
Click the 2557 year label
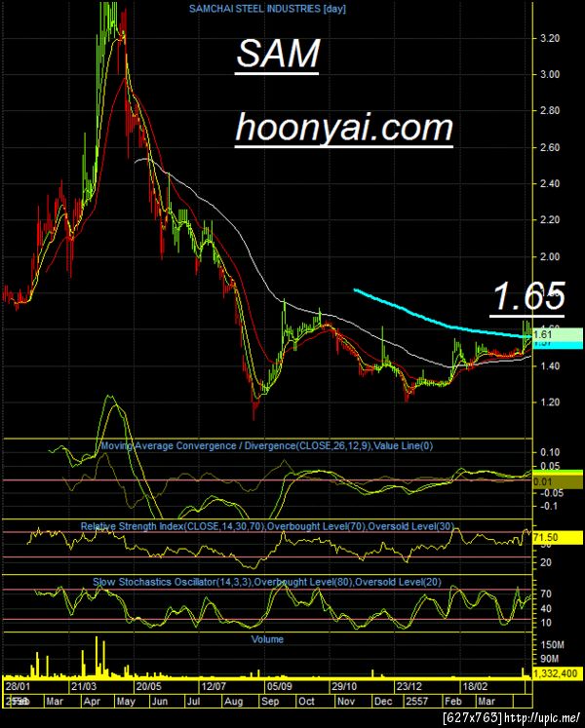[416, 701]
